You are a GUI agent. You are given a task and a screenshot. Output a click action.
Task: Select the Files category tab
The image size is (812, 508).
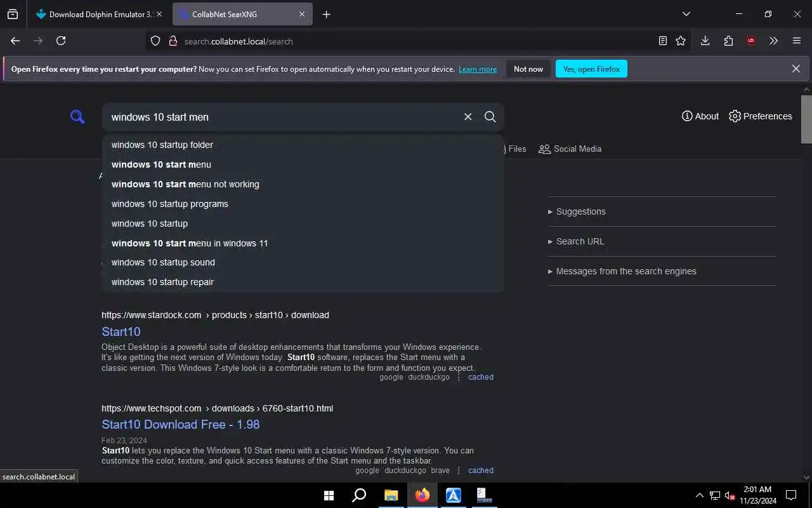click(515, 149)
